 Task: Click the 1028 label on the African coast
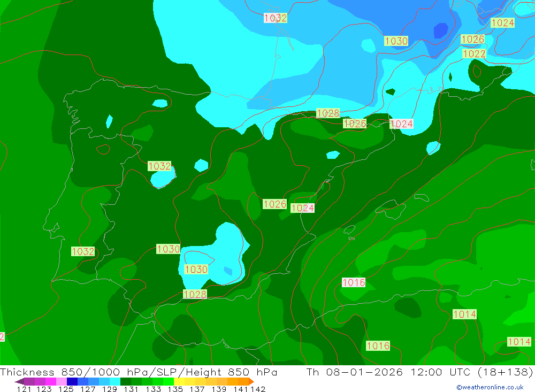tap(195, 294)
